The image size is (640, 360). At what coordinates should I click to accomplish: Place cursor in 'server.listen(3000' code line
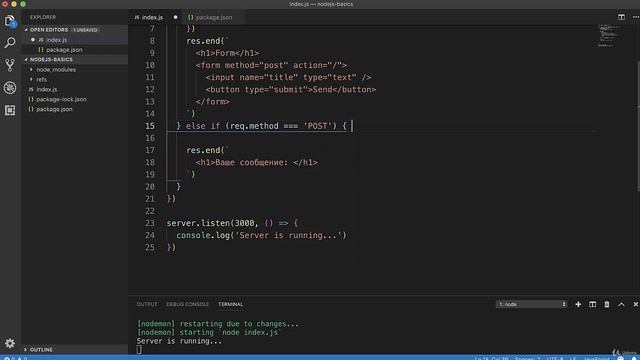[x=232, y=223]
